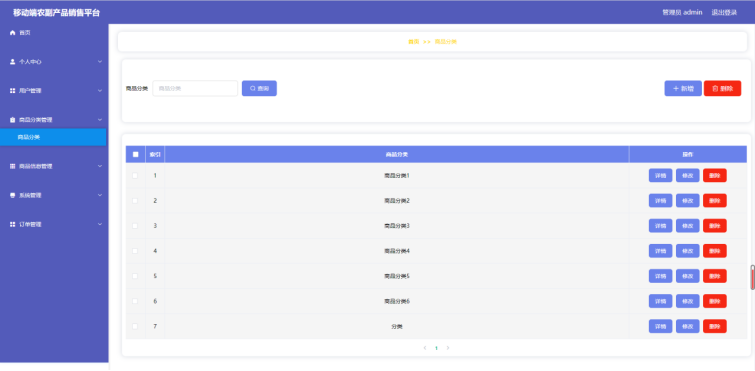Open 首页 in the breadcrumb

click(x=414, y=42)
